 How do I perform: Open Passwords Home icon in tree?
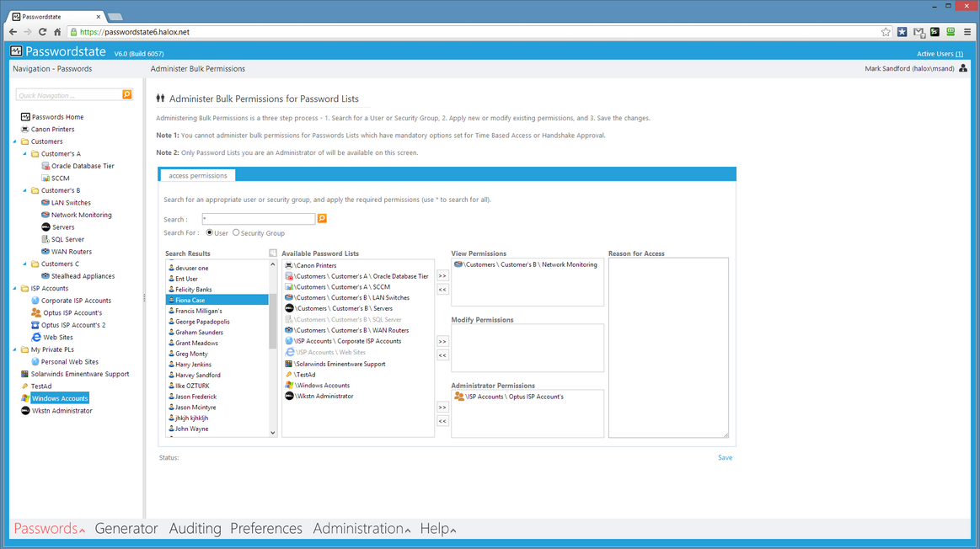click(25, 117)
